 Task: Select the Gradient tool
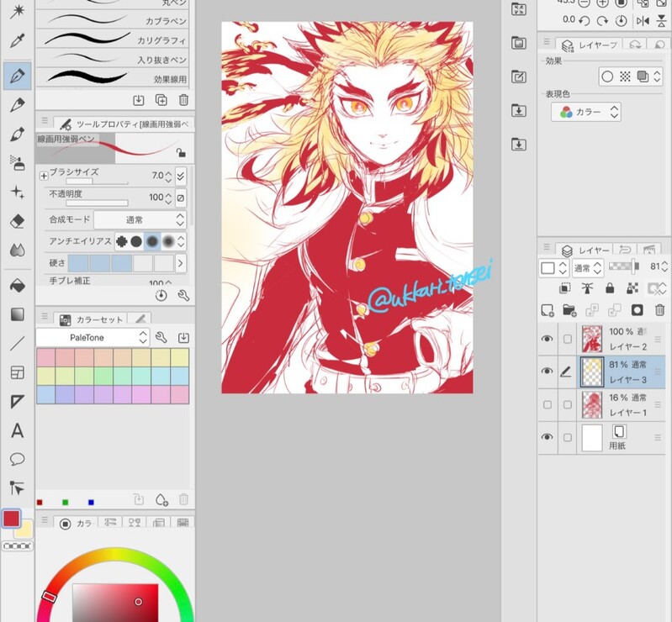tap(17, 314)
